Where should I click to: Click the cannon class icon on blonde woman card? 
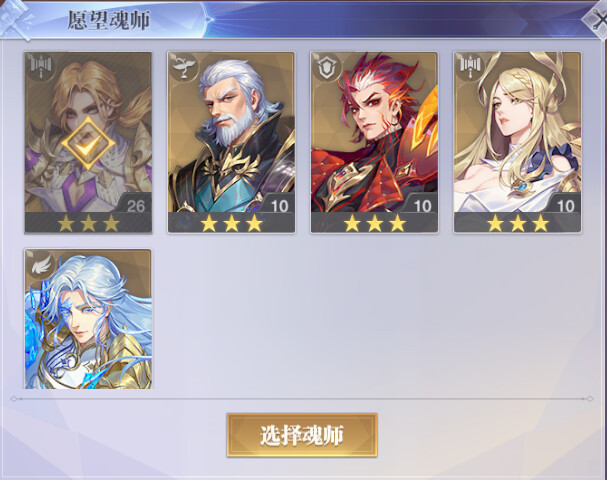point(470,65)
